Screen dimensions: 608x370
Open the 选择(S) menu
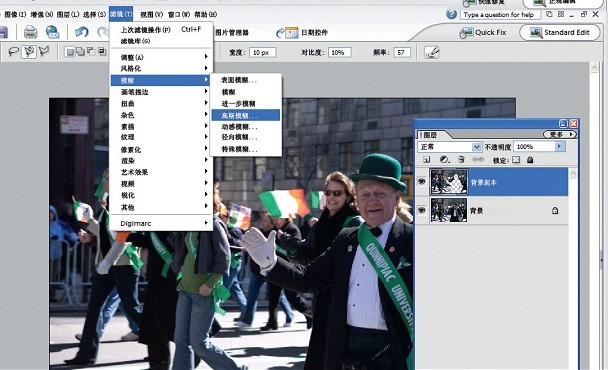(94, 14)
